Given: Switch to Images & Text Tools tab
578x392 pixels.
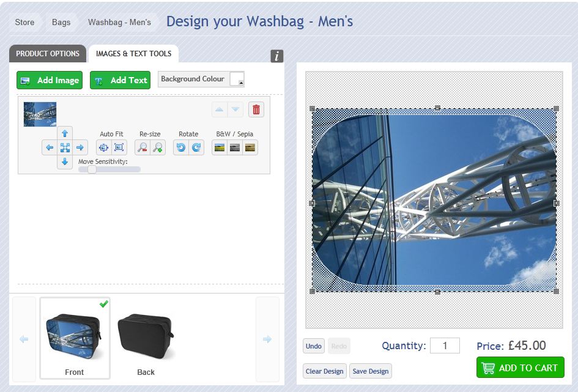Looking at the screenshot, I should tap(133, 54).
